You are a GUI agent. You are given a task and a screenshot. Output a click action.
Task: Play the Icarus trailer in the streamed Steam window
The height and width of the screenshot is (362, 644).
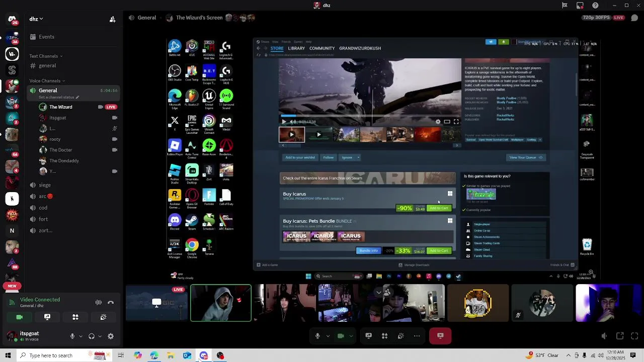point(284,121)
